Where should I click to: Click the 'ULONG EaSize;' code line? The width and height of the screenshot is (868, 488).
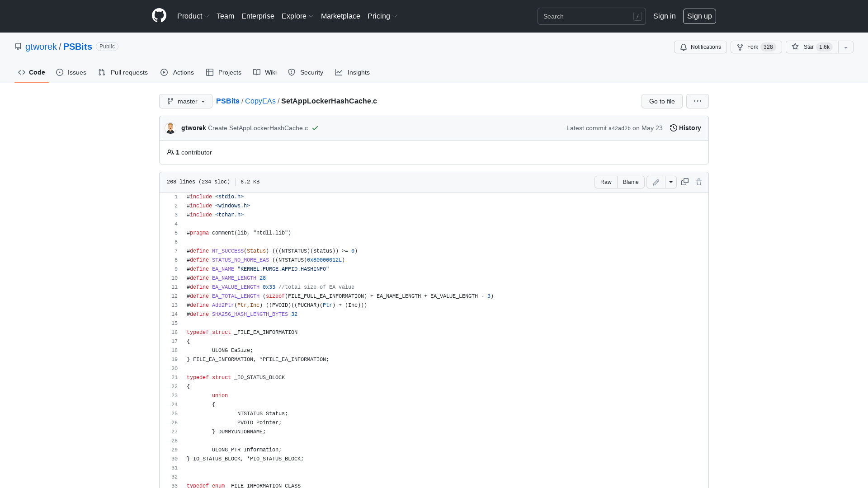click(x=232, y=350)
